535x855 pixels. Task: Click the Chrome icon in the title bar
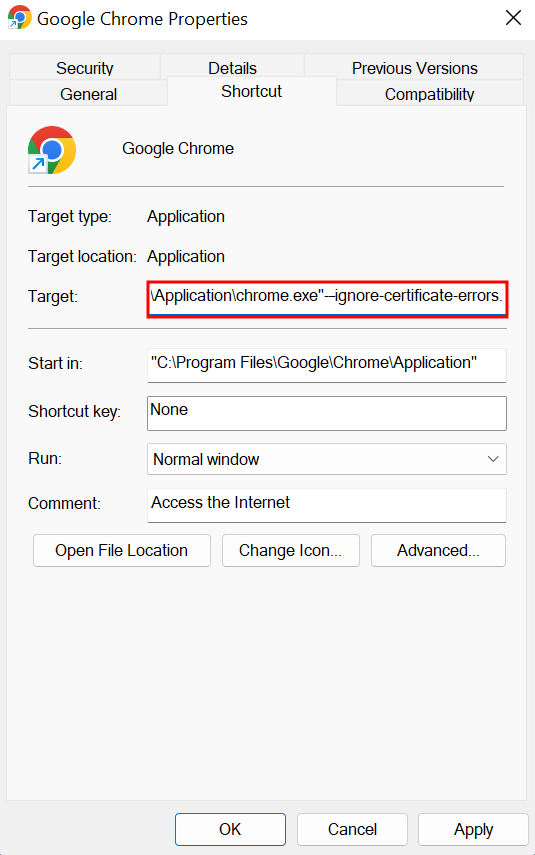pos(20,17)
